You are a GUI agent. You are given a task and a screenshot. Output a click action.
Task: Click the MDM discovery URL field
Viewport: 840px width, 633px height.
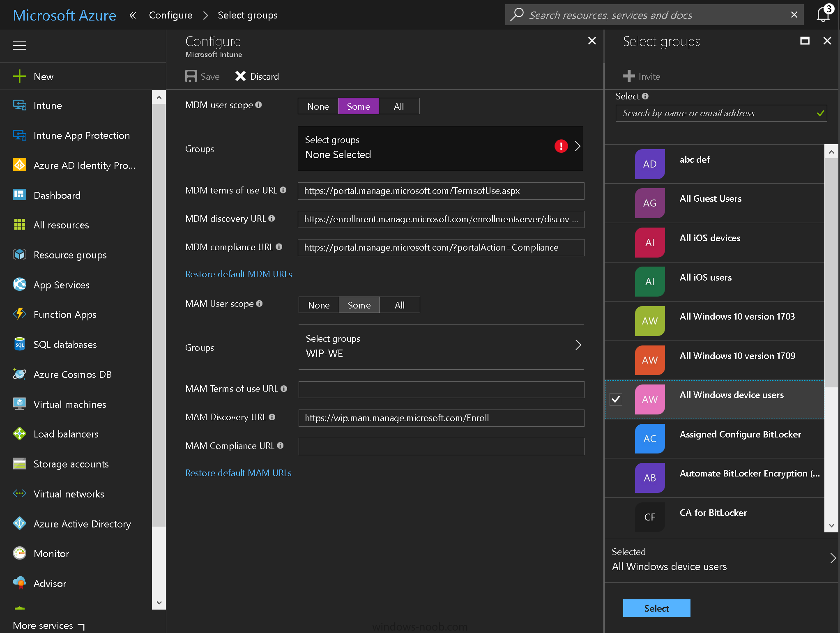tap(441, 219)
